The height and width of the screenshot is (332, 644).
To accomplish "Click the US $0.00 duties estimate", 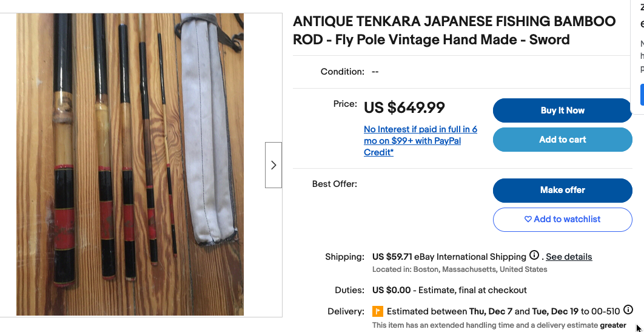I will tap(391, 290).
